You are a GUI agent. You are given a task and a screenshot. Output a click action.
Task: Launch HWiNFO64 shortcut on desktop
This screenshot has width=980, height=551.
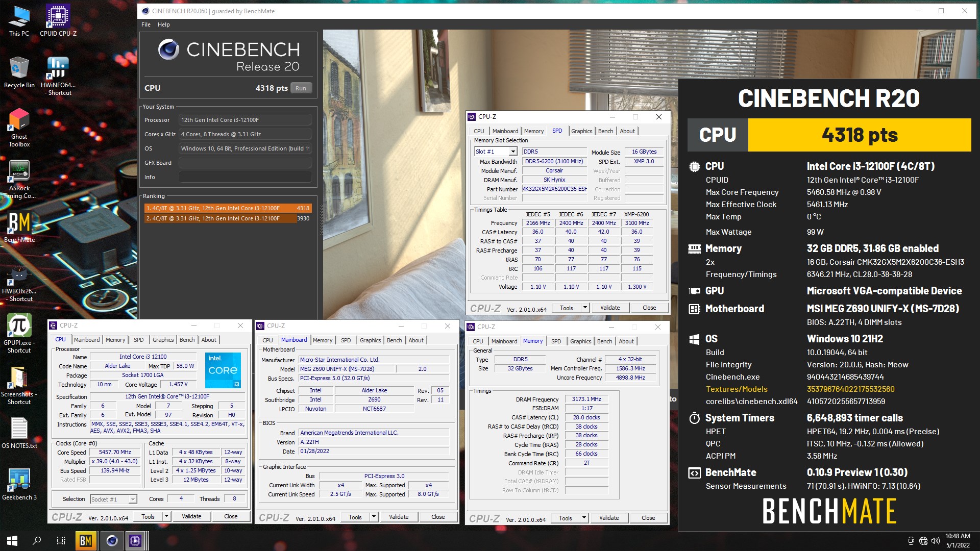point(58,76)
